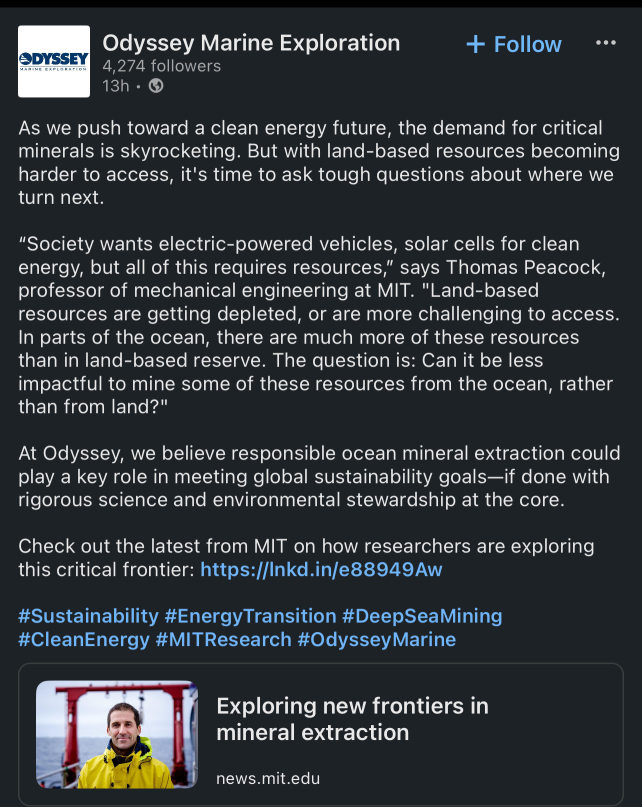Click the globe public visibility icon
The image size is (642, 807).
click(156, 86)
